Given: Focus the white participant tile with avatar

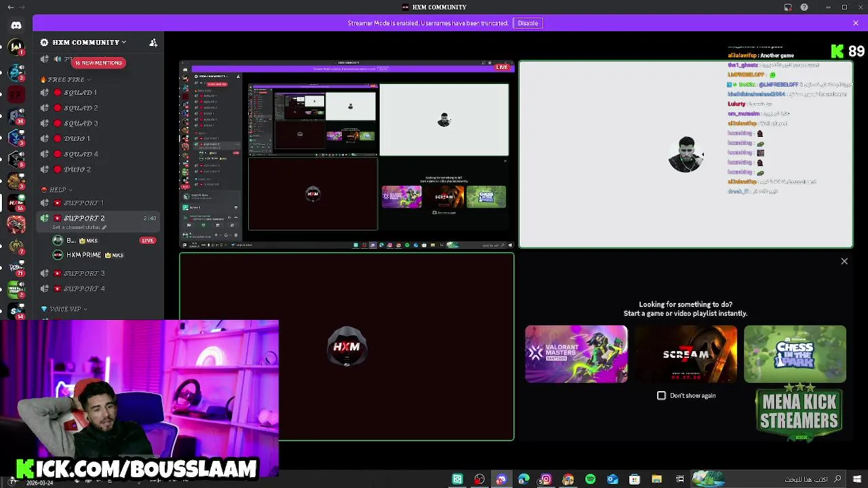Looking at the screenshot, I should point(686,155).
